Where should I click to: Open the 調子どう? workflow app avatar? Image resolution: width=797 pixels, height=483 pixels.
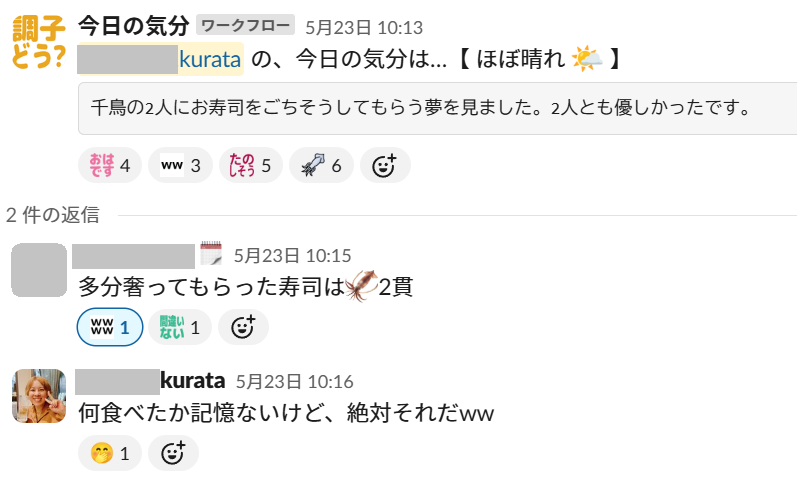(x=39, y=42)
